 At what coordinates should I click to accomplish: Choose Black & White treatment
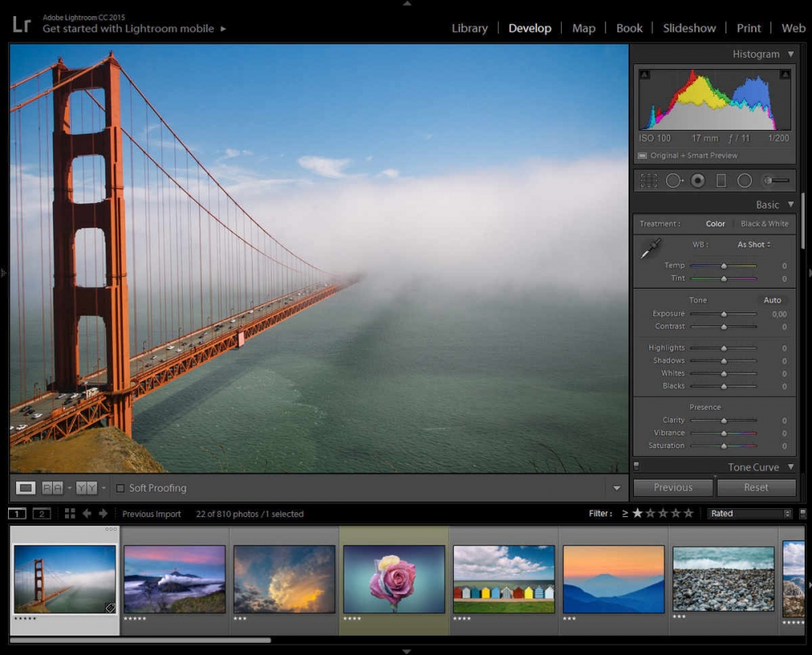[x=764, y=224]
